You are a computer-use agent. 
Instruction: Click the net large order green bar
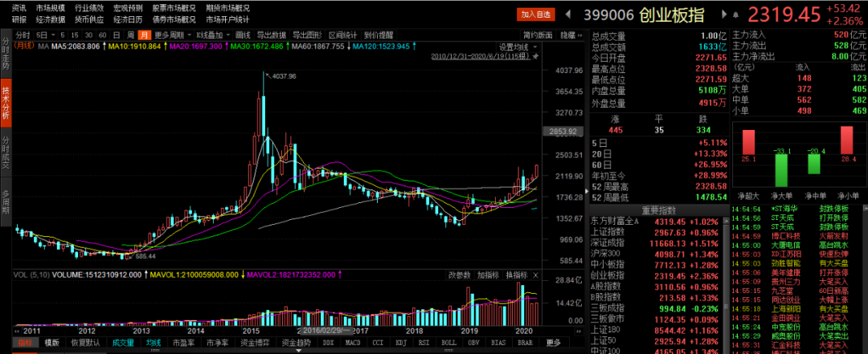[781, 170]
